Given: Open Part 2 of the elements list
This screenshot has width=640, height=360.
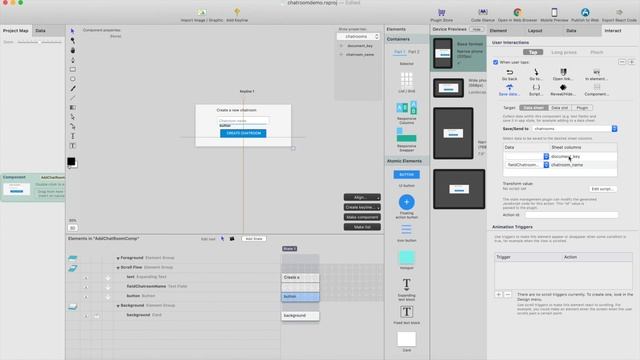Looking at the screenshot, I should tap(413, 52).
